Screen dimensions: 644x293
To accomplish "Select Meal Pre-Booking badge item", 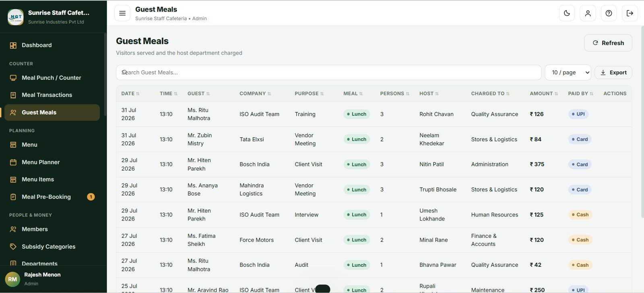I will click(x=52, y=197).
